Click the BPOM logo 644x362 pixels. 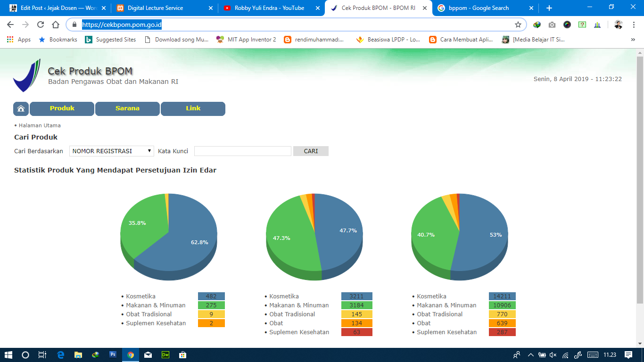tap(27, 75)
